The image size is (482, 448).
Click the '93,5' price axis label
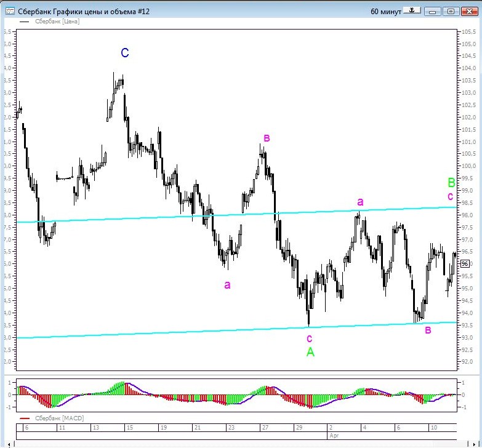pyautogui.click(x=467, y=325)
